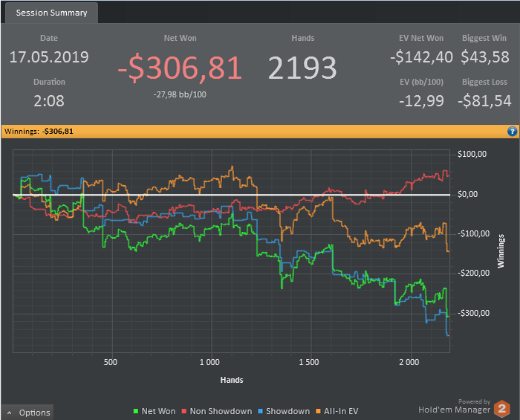Screen dimensions: 520x420
Task: Click the red Non Showdown legend swatch
Action: click(x=184, y=411)
